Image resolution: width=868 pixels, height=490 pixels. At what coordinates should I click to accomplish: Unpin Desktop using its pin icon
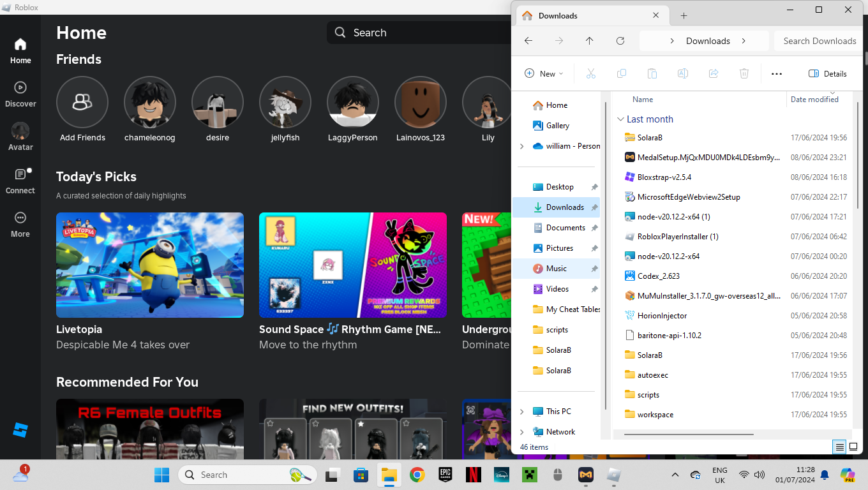(594, 187)
